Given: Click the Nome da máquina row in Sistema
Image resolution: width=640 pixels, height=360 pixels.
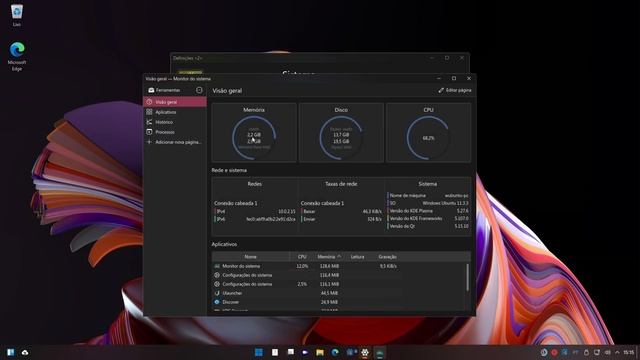Looking at the screenshot, I should [428, 196].
